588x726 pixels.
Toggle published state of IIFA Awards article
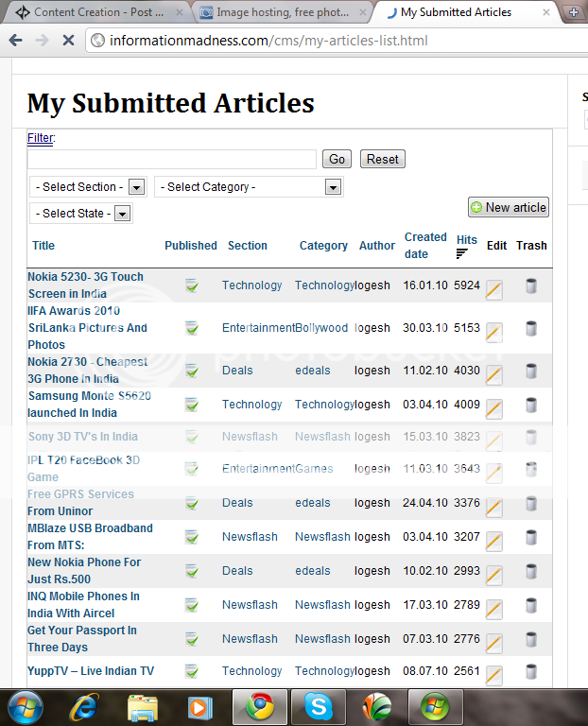click(192, 328)
